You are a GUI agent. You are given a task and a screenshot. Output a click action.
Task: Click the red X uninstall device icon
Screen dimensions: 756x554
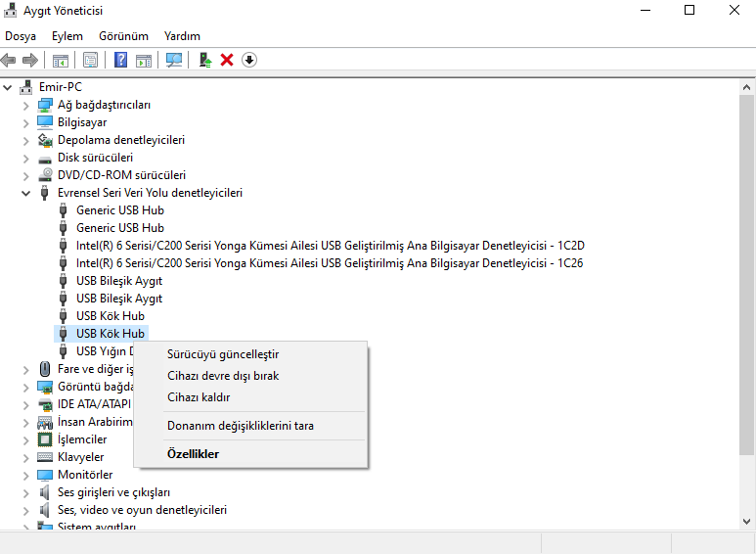(x=227, y=60)
